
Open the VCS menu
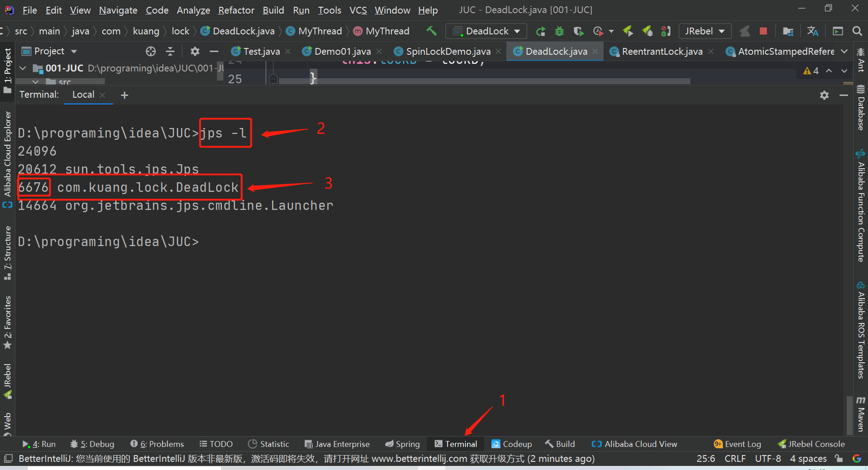coord(358,10)
